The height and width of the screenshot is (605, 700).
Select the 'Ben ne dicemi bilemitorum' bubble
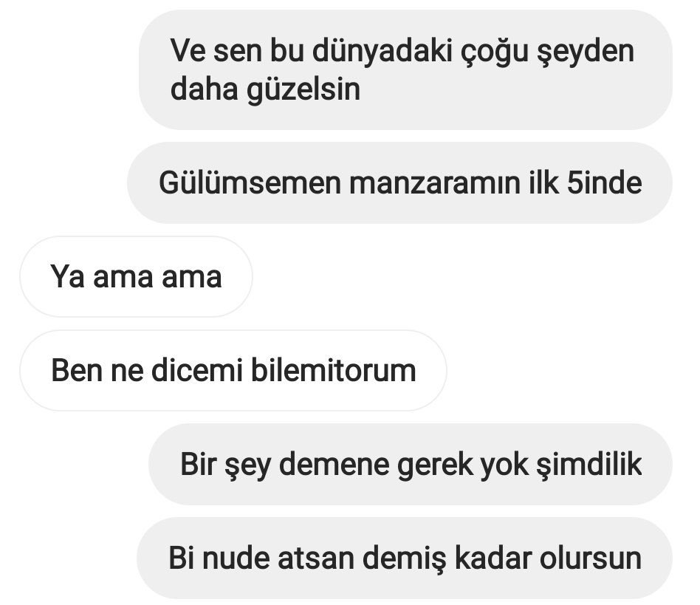(x=233, y=370)
